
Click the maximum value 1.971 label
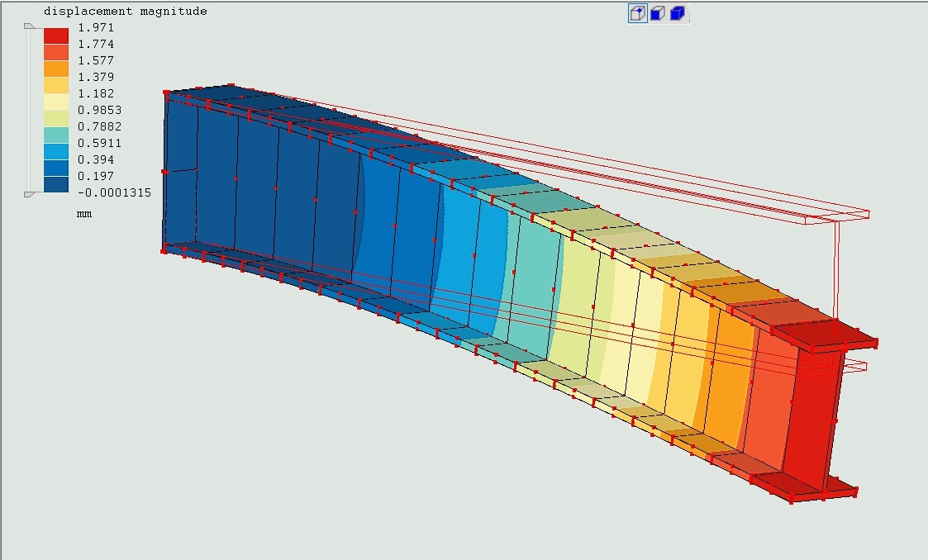click(x=96, y=27)
